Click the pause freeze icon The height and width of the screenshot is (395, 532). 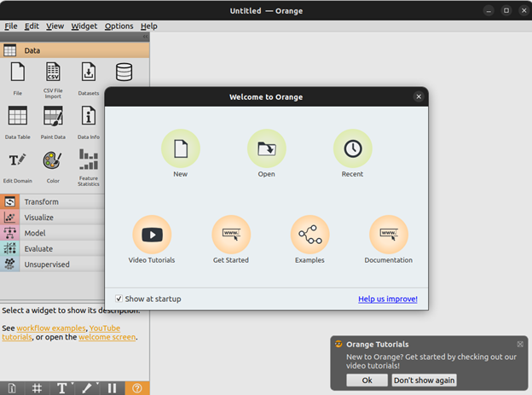click(x=112, y=388)
